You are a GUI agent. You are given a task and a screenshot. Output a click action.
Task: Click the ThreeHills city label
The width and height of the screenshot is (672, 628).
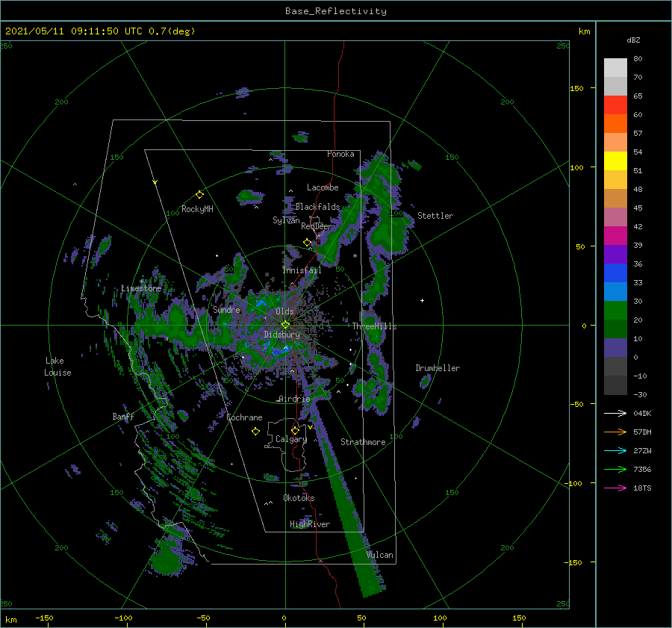pos(375,326)
